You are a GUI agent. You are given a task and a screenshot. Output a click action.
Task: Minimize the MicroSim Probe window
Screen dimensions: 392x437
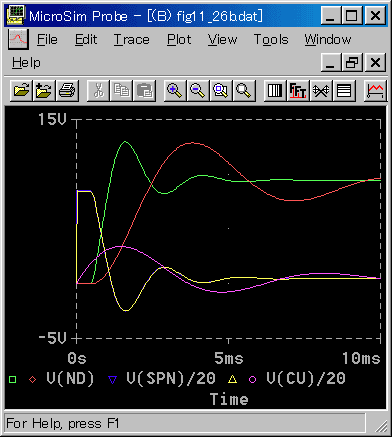click(330, 16)
